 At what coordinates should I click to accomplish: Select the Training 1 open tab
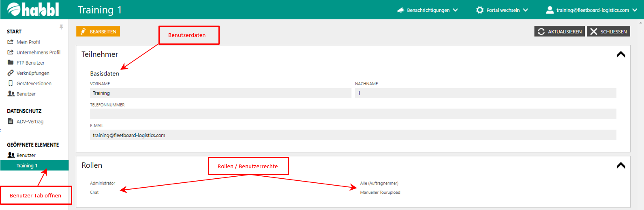[27, 166]
